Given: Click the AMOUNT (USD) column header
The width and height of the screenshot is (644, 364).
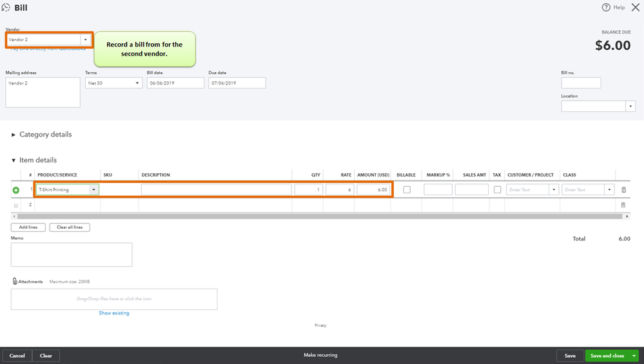Looking at the screenshot, I should (373, 175).
